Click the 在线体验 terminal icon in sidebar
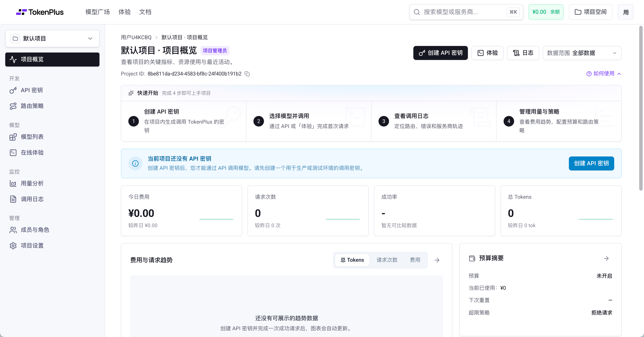This screenshot has height=337, width=644. coord(13,153)
